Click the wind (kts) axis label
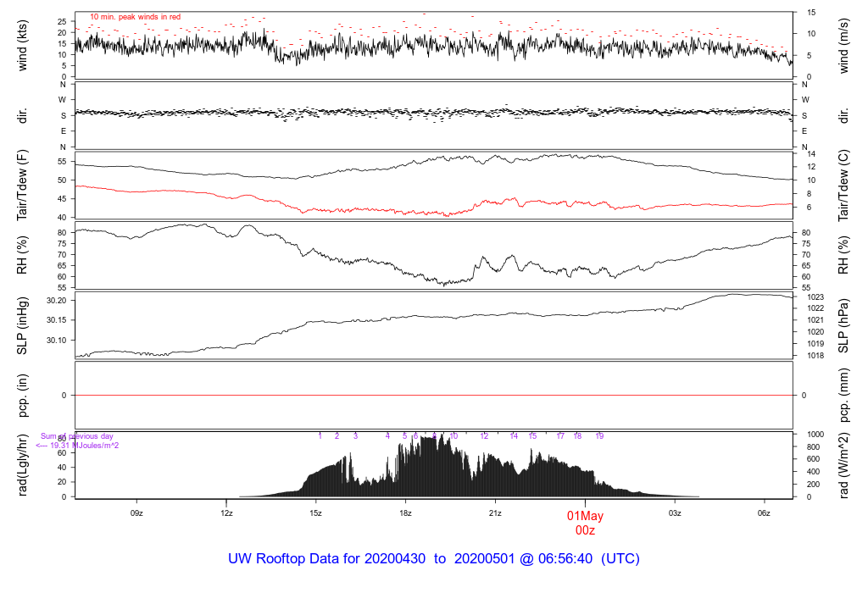 pos(22,46)
